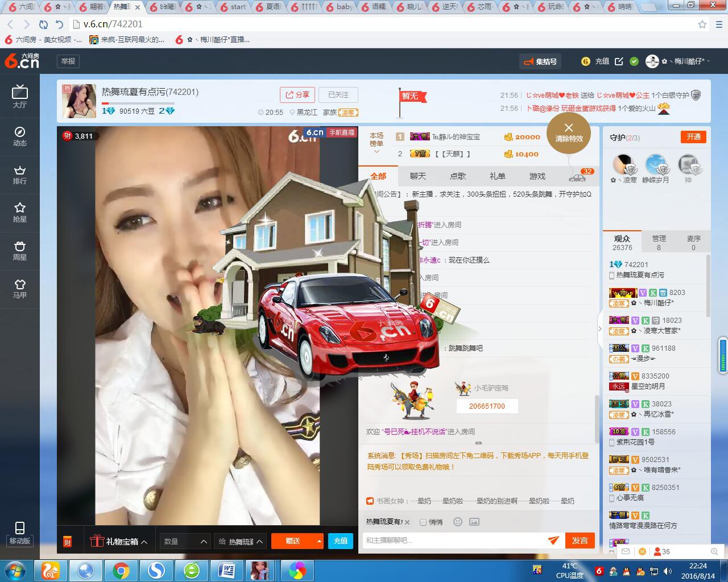Click the 6.cn site logo
This screenshot has height=582, width=728.
point(22,61)
